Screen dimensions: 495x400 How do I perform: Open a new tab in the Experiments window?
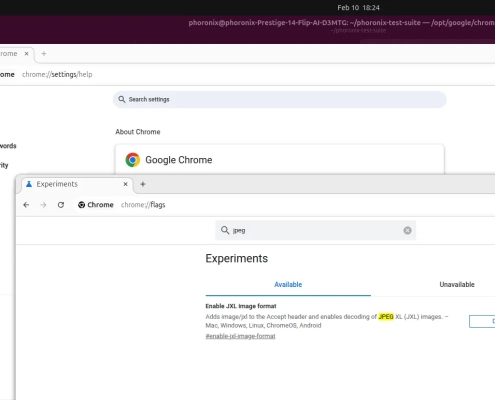point(143,184)
